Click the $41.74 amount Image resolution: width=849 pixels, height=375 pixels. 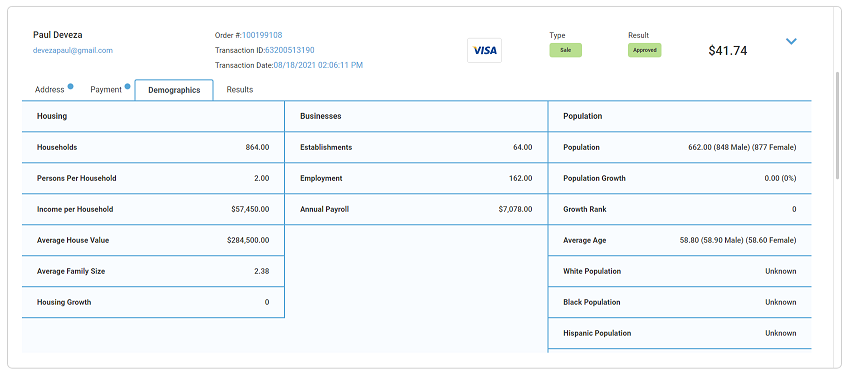(728, 51)
